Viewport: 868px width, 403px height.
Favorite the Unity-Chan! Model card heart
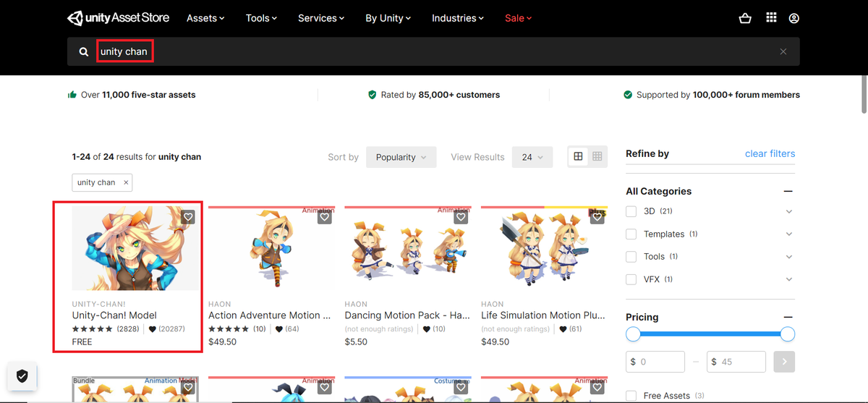[x=188, y=217]
